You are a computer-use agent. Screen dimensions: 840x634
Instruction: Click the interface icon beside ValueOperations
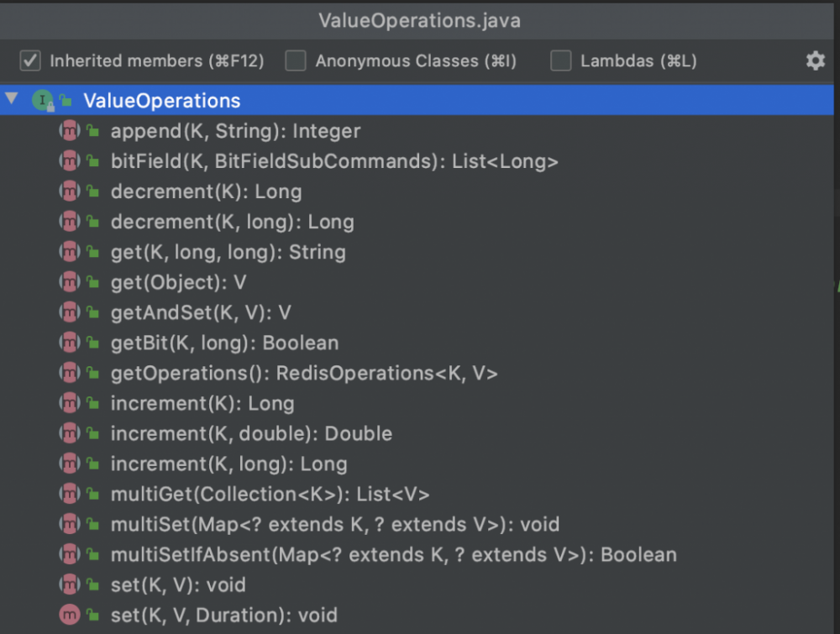coord(41,100)
